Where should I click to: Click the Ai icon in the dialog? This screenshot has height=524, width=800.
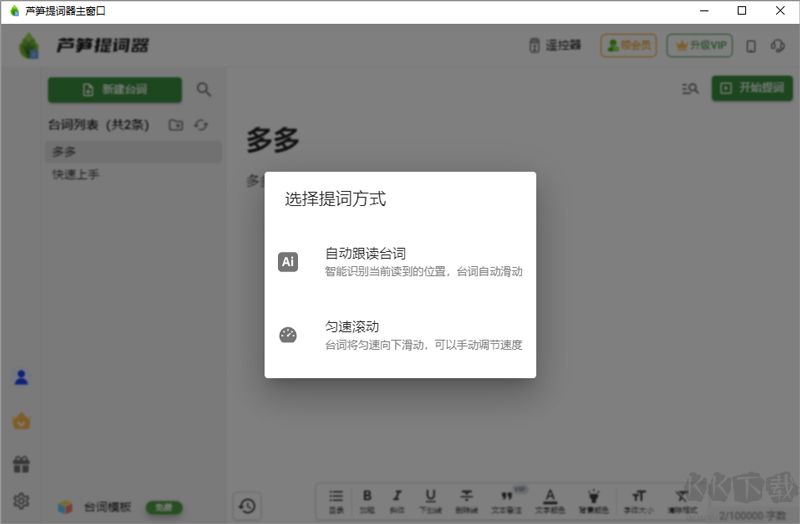[x=288, y=262]
